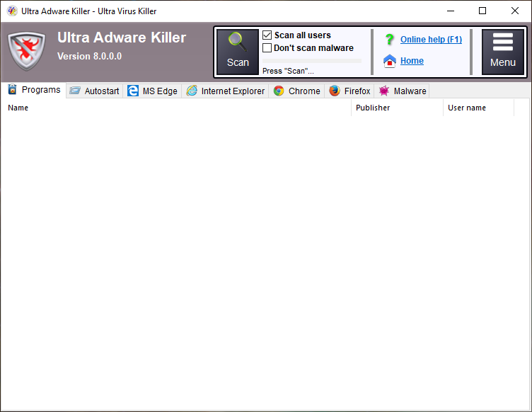
Task: Open the hamburger Menu button
Action: tap(502, 52)
